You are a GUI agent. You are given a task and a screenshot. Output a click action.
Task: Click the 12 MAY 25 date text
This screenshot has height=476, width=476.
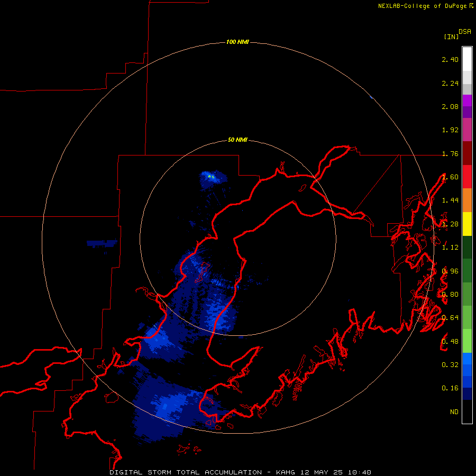point(322,472)
